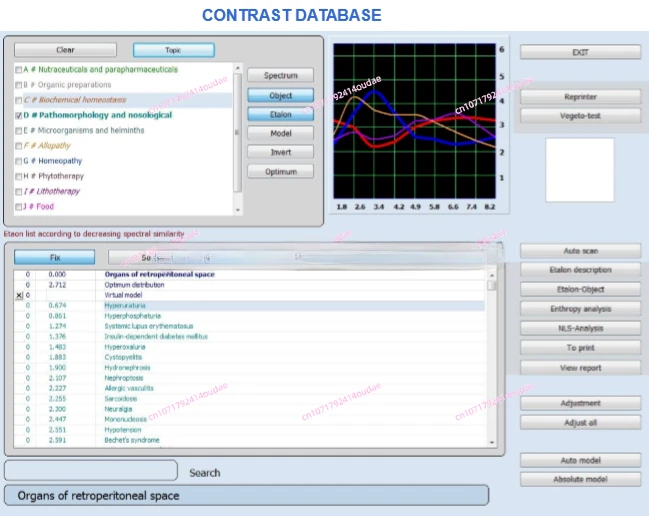This screenshot has height=516, width=649.
Task: Run Auto model
Action: 580,460
